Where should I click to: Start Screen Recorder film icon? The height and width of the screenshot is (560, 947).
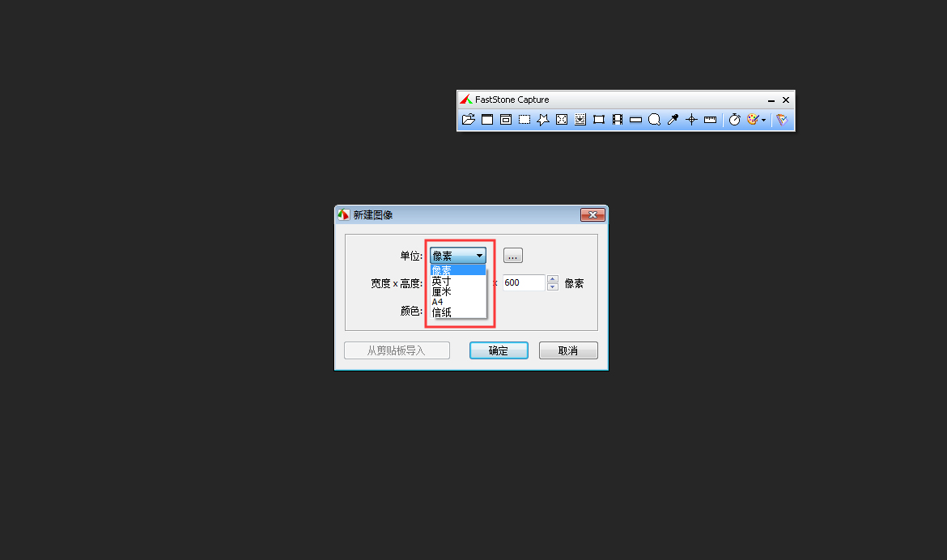618,120
